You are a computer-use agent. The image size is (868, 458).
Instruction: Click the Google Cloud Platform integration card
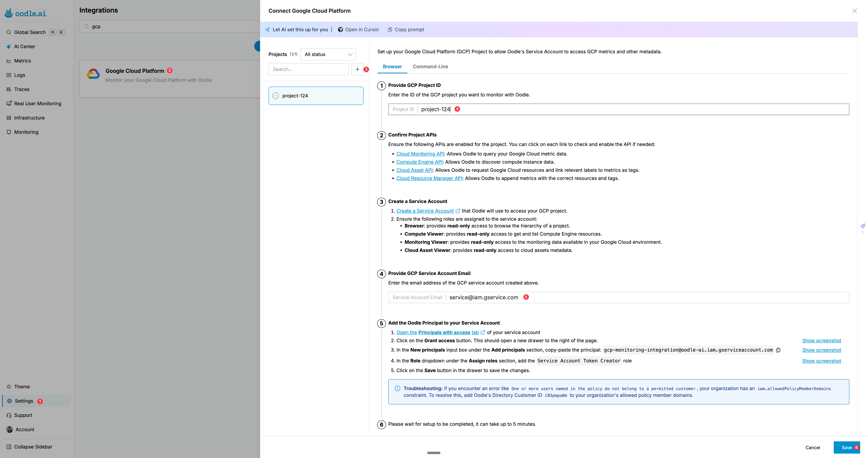point(170,79)
